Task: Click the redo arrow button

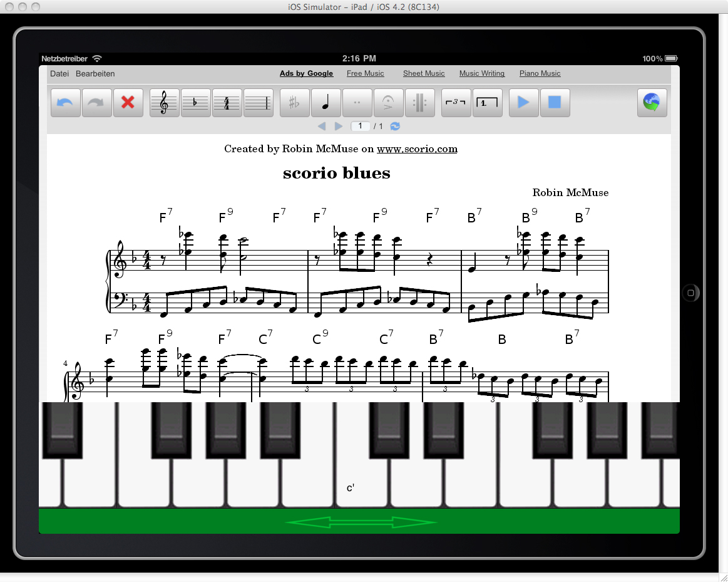Action: click(96, 103)
